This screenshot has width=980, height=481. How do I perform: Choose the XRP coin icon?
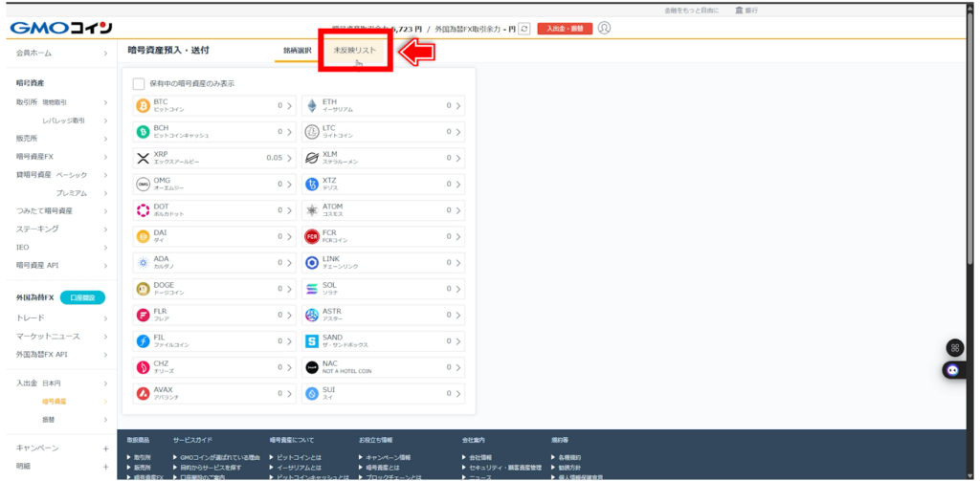144,158
